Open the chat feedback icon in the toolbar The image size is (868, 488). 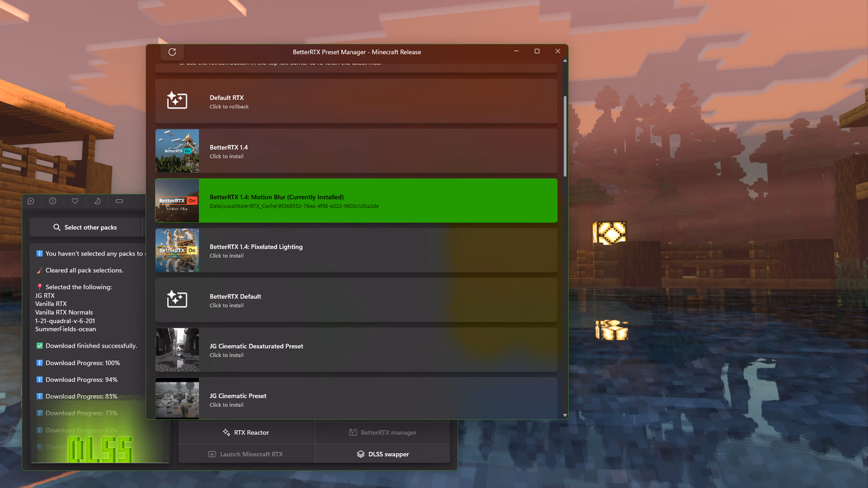click(31, 201)
